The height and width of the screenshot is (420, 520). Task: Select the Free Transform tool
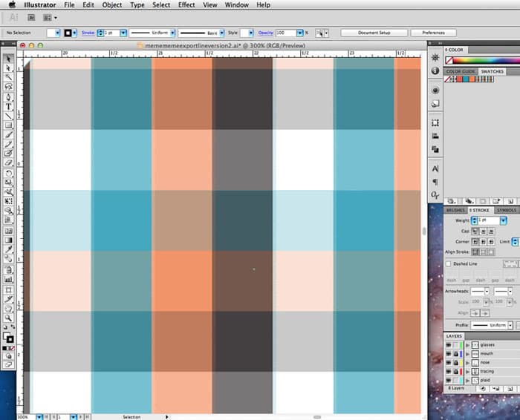[8, 201]
